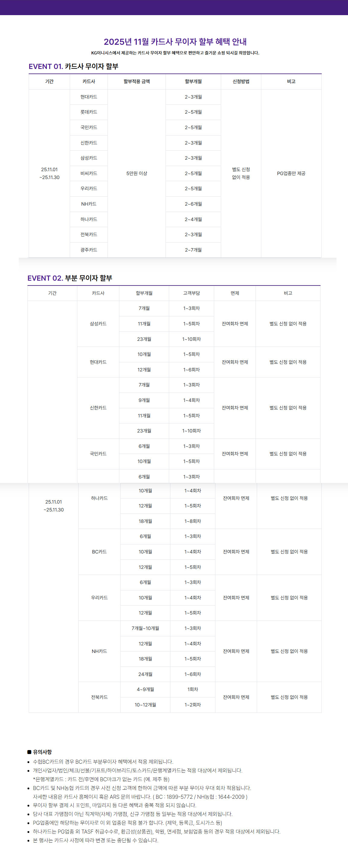Select the 광주카드 row label
The image size is (348, 868).
[x=89, y=250]
